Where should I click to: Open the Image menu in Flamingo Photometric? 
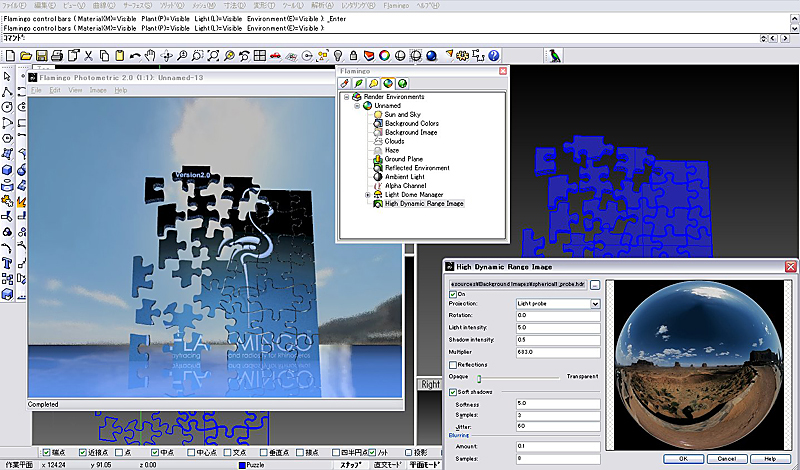click(98, 90)
